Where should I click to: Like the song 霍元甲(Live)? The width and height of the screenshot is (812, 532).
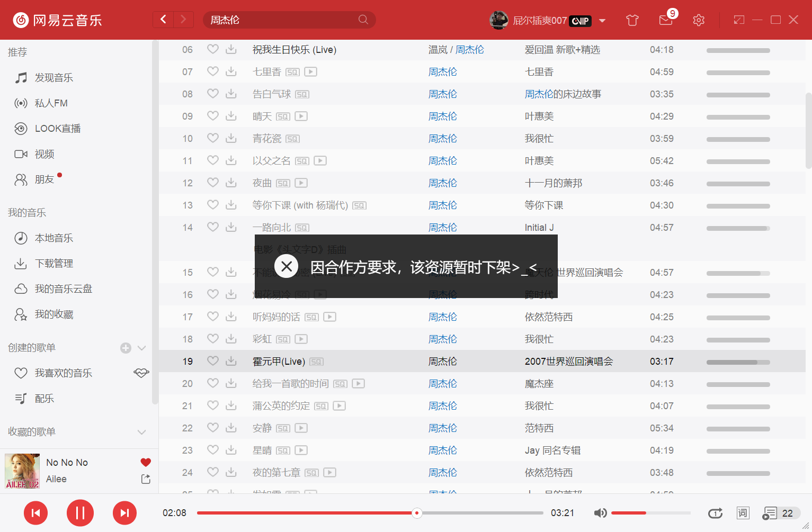[x=212, y=360]
